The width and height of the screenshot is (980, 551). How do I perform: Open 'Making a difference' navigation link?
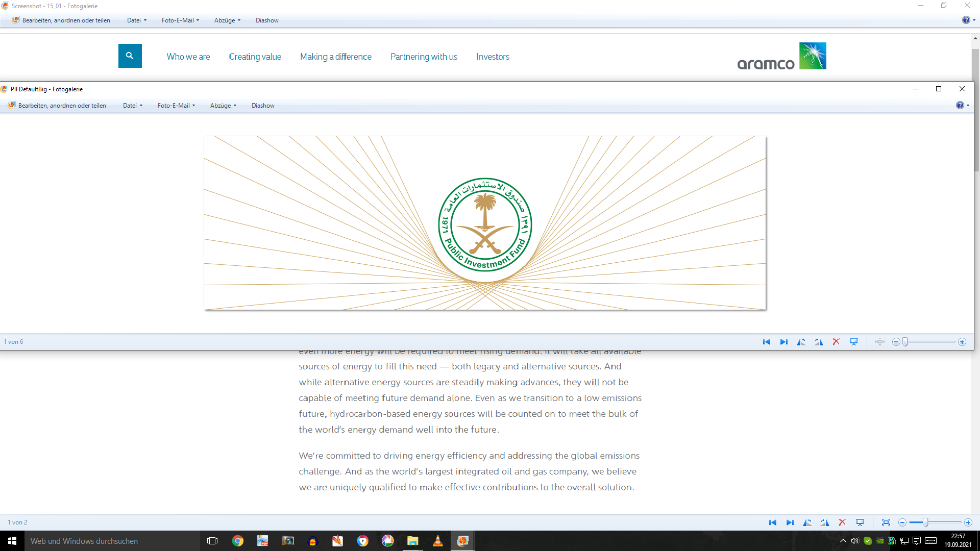[x=336, y=57]
